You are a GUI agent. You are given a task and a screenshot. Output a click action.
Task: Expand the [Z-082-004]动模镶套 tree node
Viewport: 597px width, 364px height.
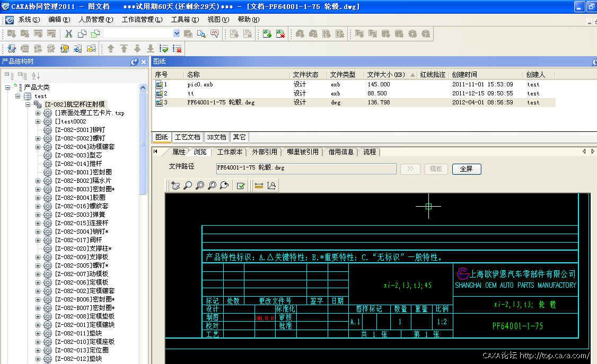coord(38,147)
